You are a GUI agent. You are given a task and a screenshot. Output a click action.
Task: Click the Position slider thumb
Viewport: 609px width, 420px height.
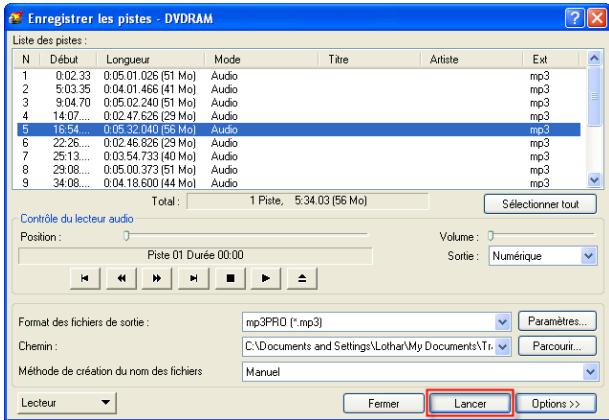(x=126, y=235)
